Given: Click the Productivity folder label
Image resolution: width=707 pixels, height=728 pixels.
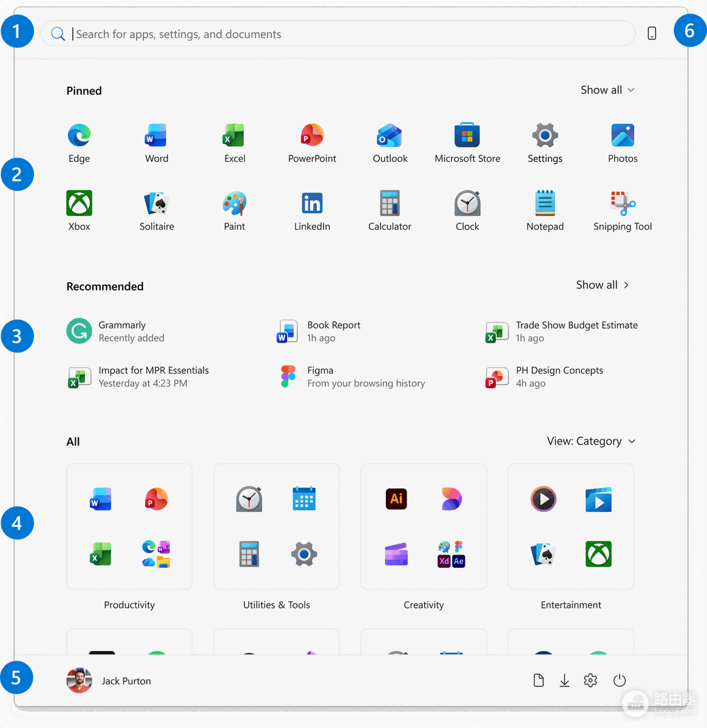Looking at the screenshot, I should tap(129, 605).
